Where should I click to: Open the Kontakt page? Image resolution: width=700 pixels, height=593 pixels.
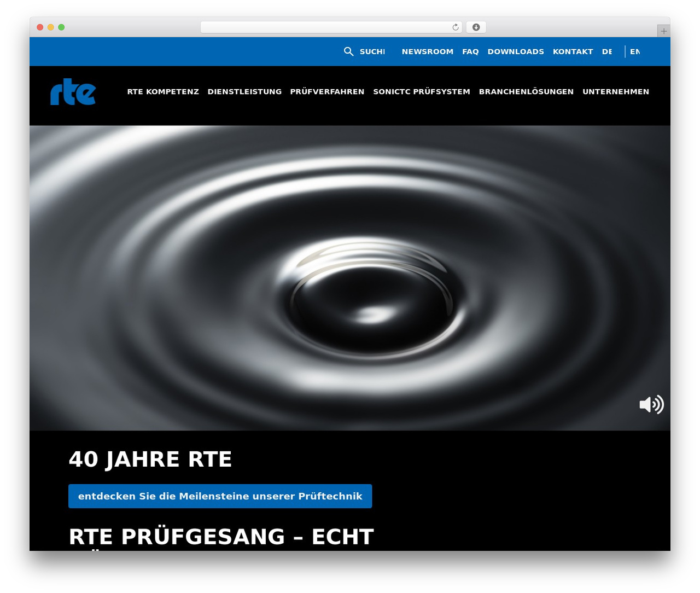[x=573, y=51]
